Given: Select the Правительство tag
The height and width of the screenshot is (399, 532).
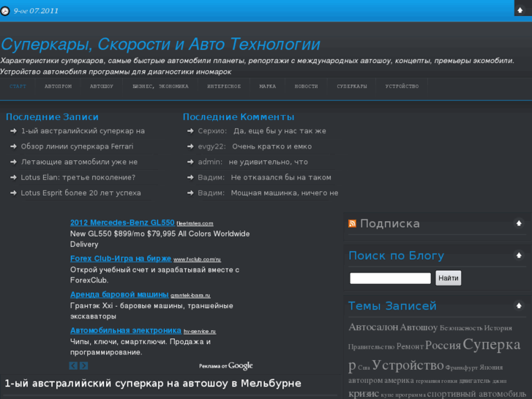Looking at the screenshot, I should pos(371,347).
